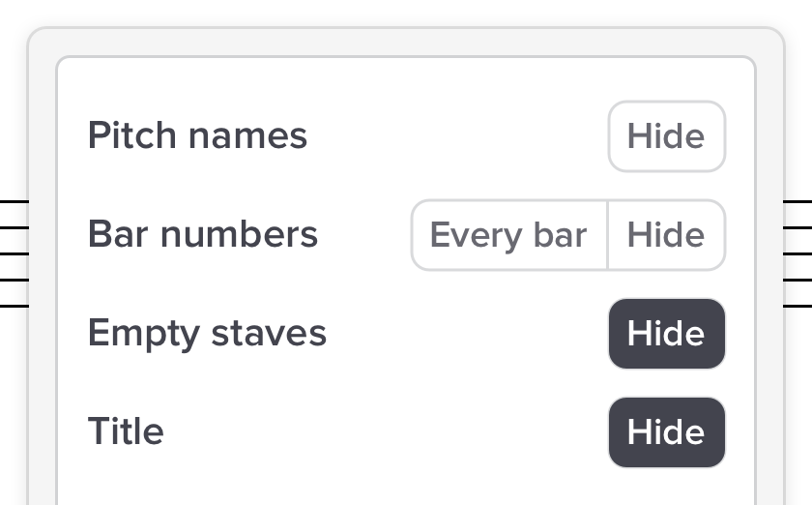Image resolution: width=812 pixels, height=505 pixels.
Task: Click the active Hide button in the bottom row
Action: pos(666,432)
